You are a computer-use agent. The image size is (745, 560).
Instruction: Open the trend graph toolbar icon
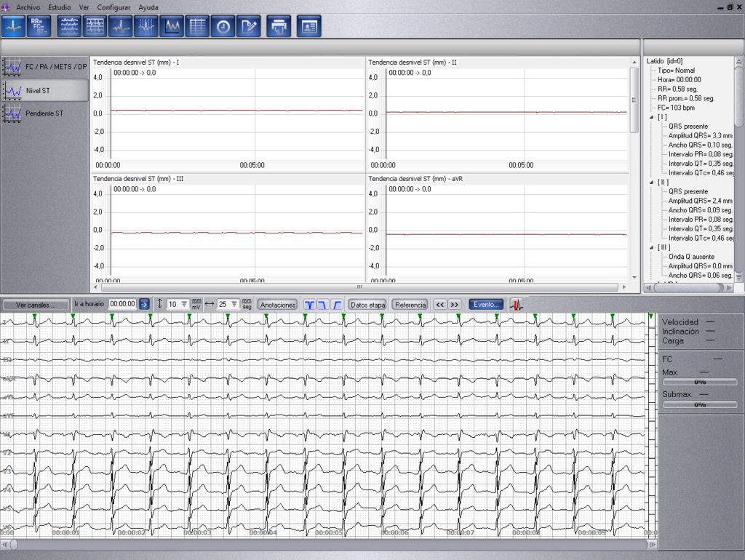click(x=172, y=26)
